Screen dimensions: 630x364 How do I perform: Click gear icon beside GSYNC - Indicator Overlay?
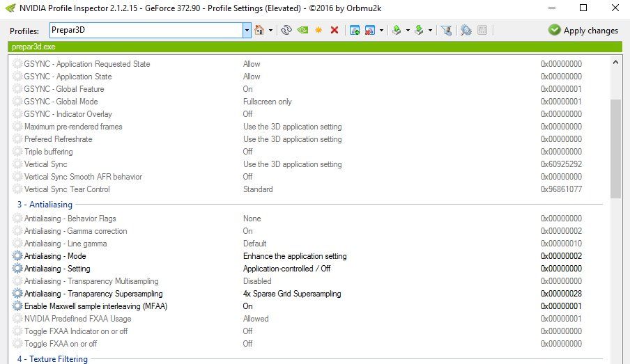(x=17, y=114)
